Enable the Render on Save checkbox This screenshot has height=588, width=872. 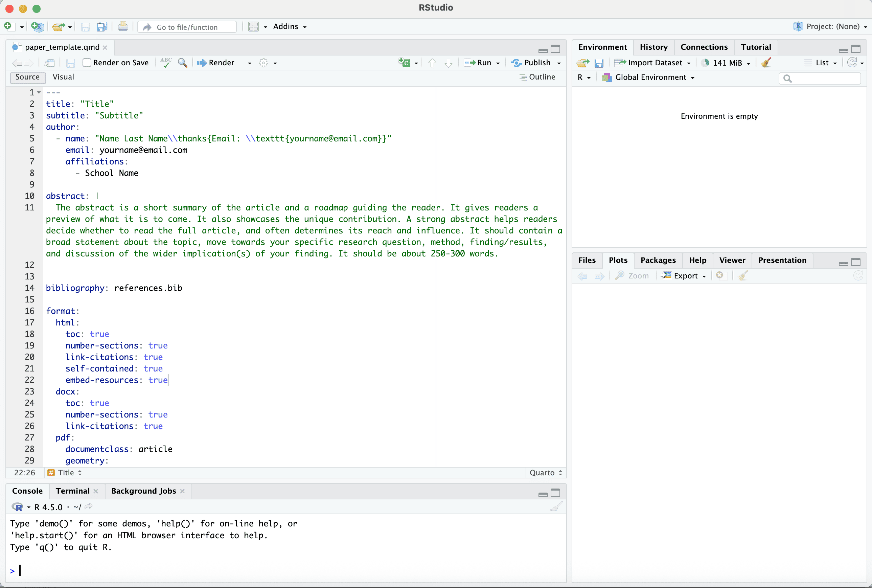tap(87, 63)
